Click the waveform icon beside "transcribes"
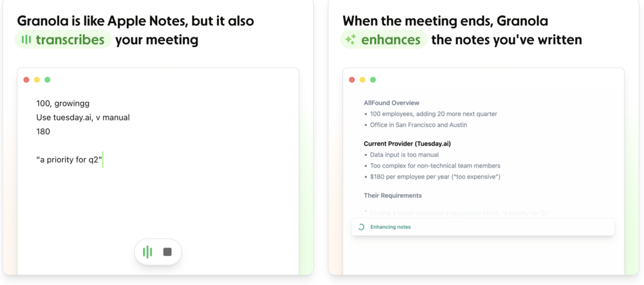Image resolution: width=644 pixels, height=285 pixels. point(26,40)
